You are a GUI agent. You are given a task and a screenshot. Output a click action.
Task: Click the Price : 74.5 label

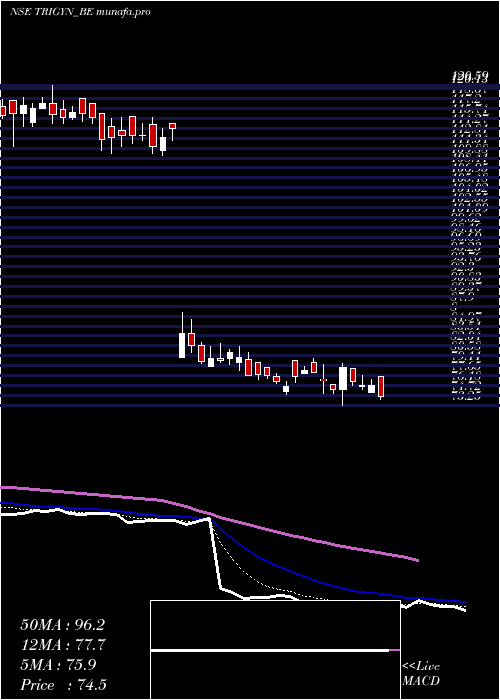coord(63,685)
